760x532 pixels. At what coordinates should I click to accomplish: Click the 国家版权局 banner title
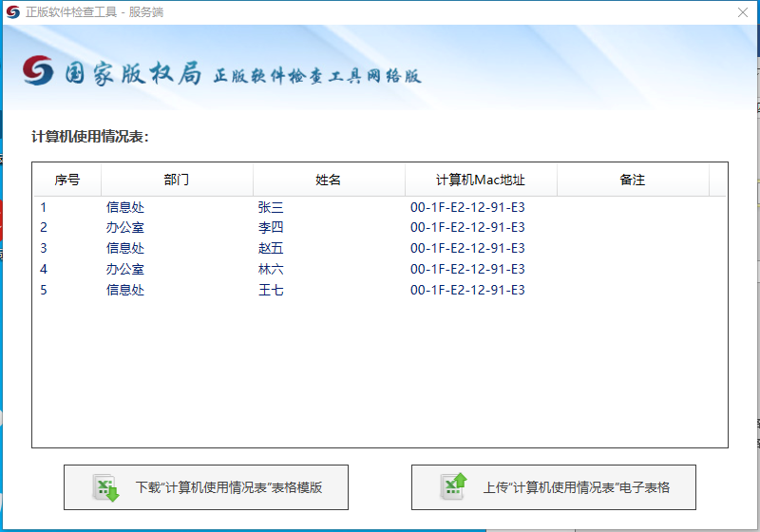pos(133,74)
